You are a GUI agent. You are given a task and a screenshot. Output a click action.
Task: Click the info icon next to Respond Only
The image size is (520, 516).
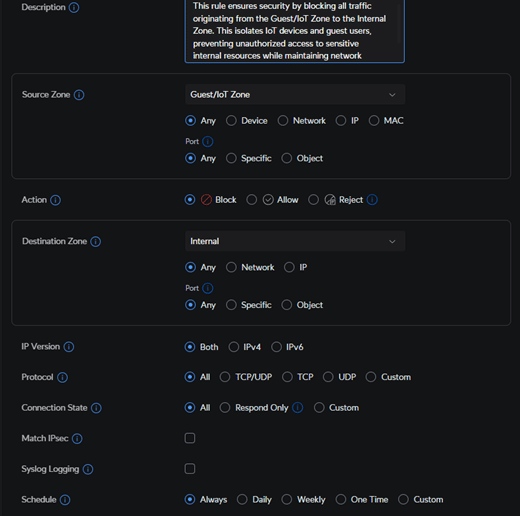tap(297, 408)
